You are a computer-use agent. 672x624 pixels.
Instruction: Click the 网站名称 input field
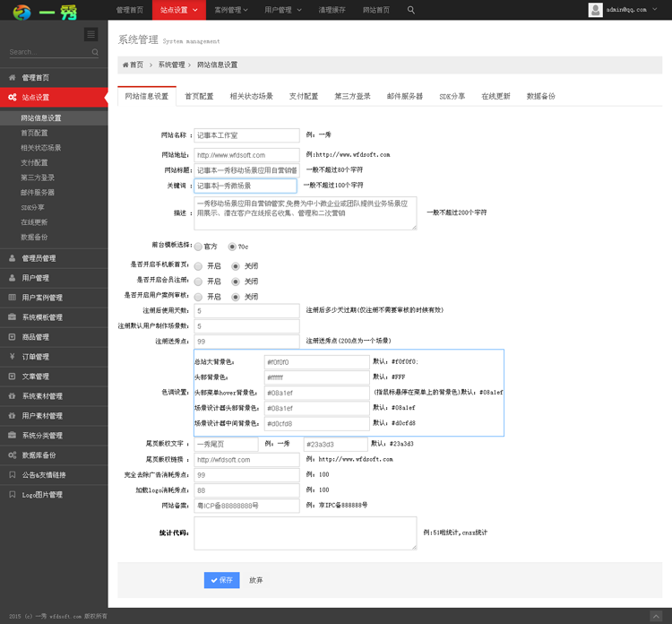click(x=247, y=135)
